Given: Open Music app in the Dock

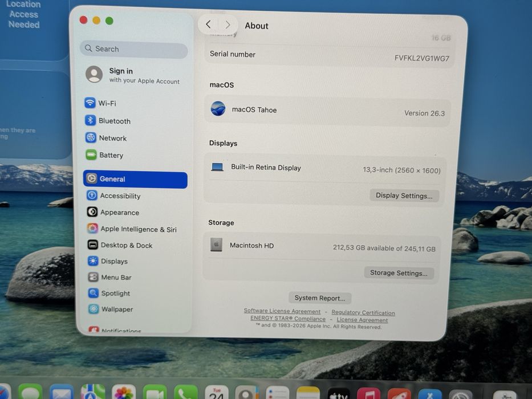Looking at the screenshot, I should [x=368, y=393].
